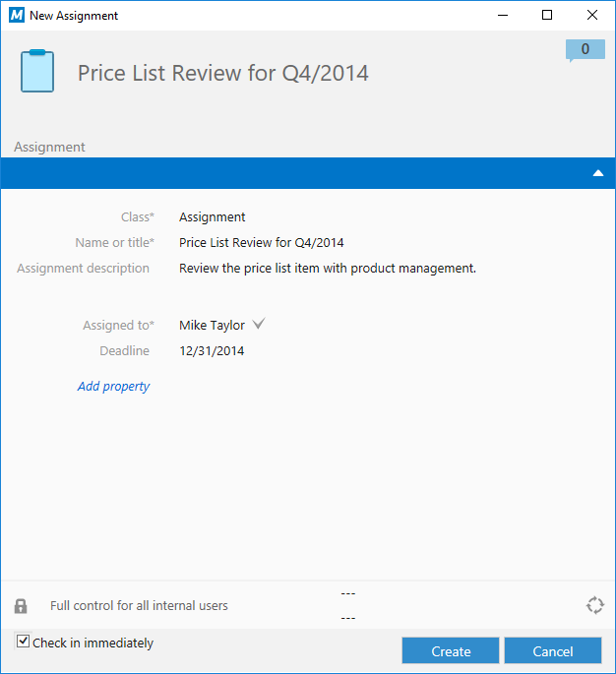Change the Assigned to value Mike Taylor
This screenshot has height=674, width=616.
click(x=212, y=326)
